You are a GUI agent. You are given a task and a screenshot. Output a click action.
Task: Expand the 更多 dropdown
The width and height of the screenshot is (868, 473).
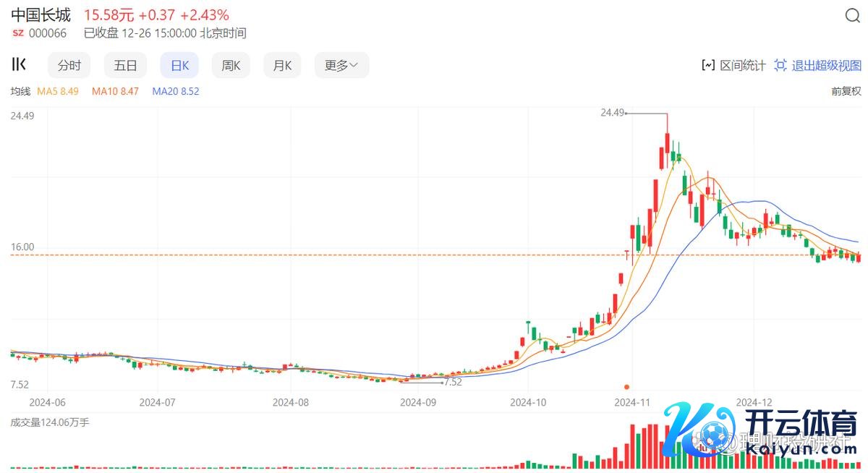pos(341,65)
